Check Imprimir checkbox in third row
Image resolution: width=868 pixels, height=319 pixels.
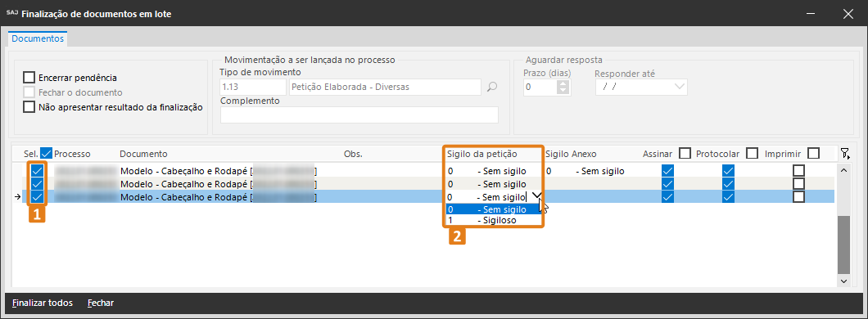point(798,197)
